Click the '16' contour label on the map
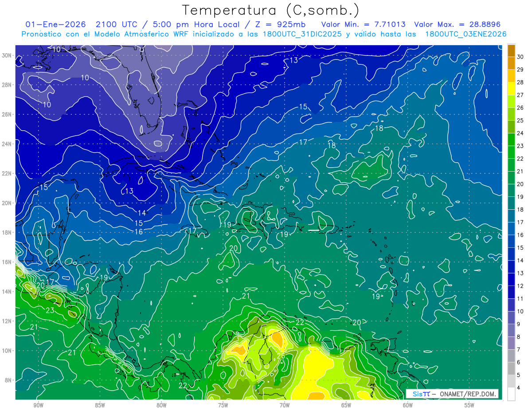The height and width of the screenshot is (411, 532). tap(139, 232)
